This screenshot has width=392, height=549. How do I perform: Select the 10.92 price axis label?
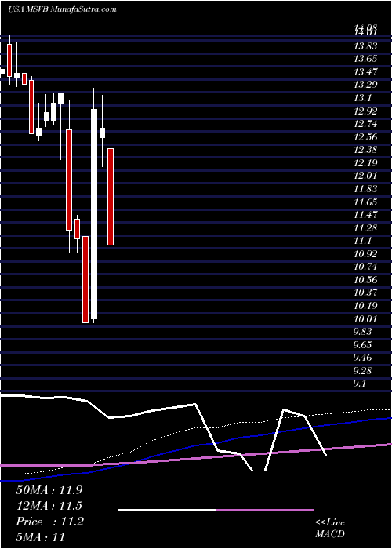click(x=365, y=254)
